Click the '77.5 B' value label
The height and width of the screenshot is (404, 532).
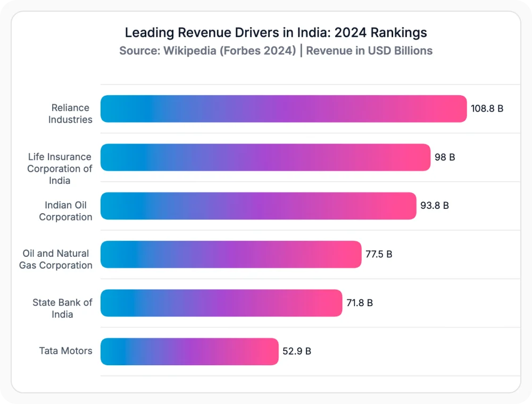[379, 254]
